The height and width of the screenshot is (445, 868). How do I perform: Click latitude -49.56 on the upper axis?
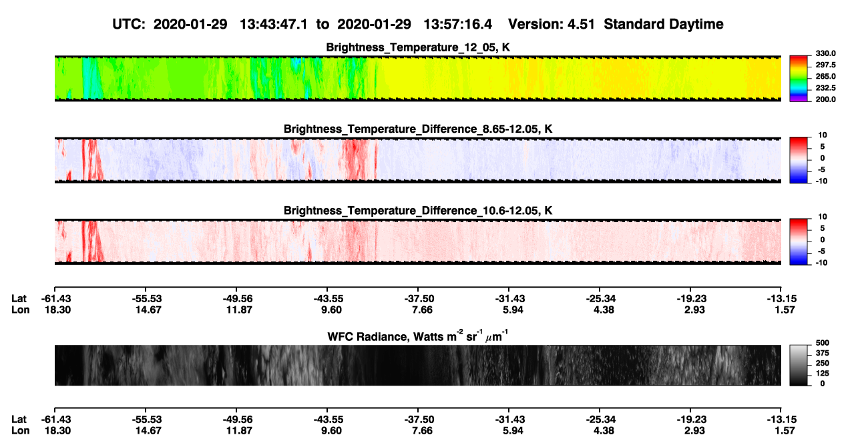coord(237,298)
